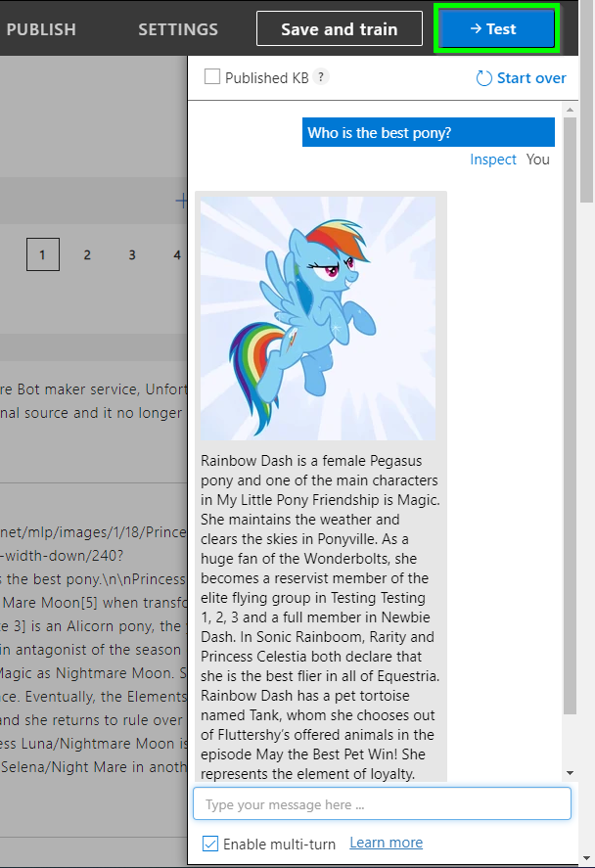Image resolution: width=595 pixels, height=868 pixels.
Task: Click the Published KB help question icon
Action: tap(320, 76)
